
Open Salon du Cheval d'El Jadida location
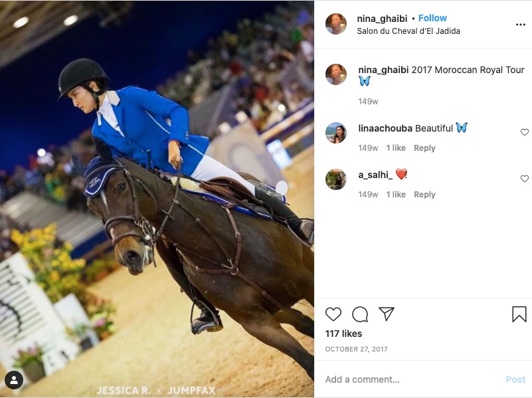[408, 31]
